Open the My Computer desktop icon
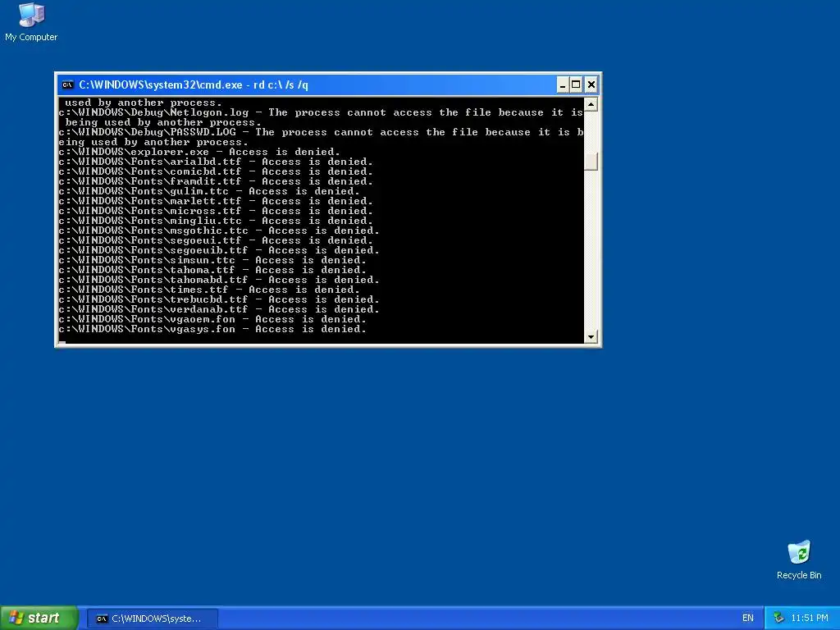 (x=31, y=22)
